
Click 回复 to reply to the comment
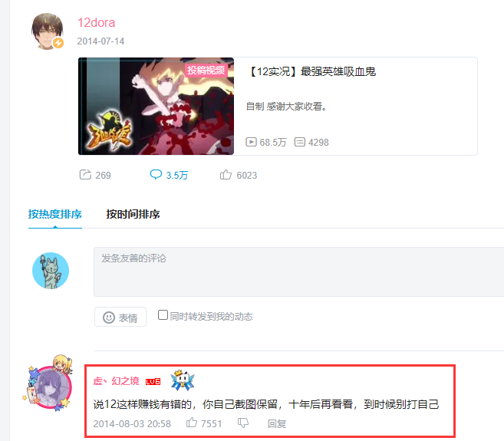tap(277, 423)
